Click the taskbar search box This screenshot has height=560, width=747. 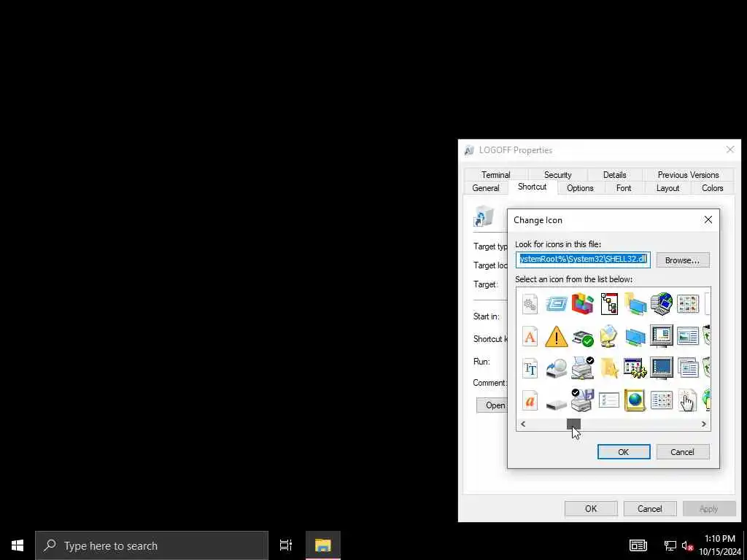click(152, 545)
